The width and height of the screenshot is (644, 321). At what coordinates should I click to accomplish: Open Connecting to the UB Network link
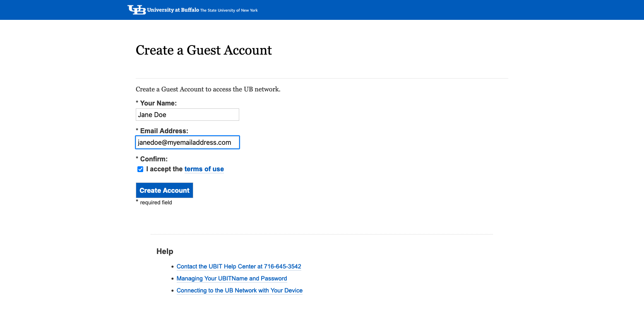tap(239, 290)
